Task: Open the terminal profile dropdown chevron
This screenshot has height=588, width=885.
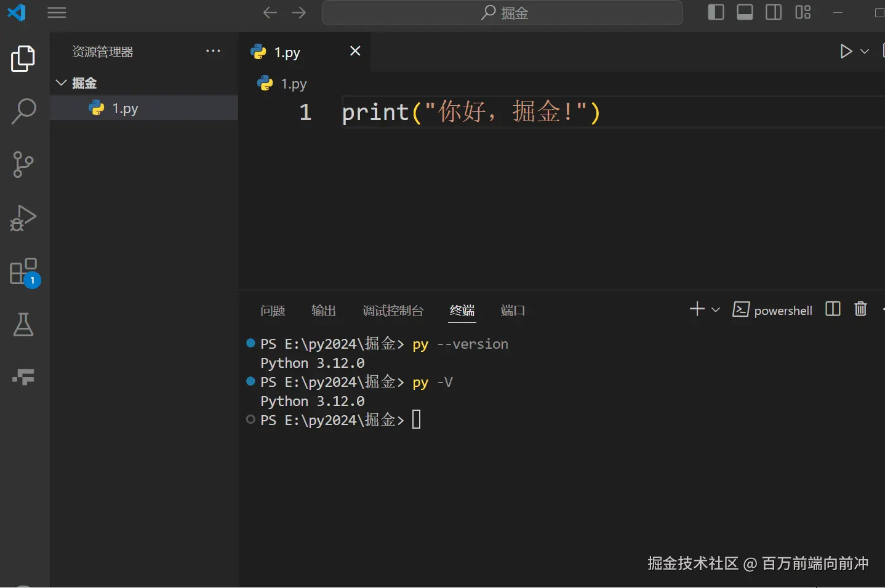Action: point(715,309)
